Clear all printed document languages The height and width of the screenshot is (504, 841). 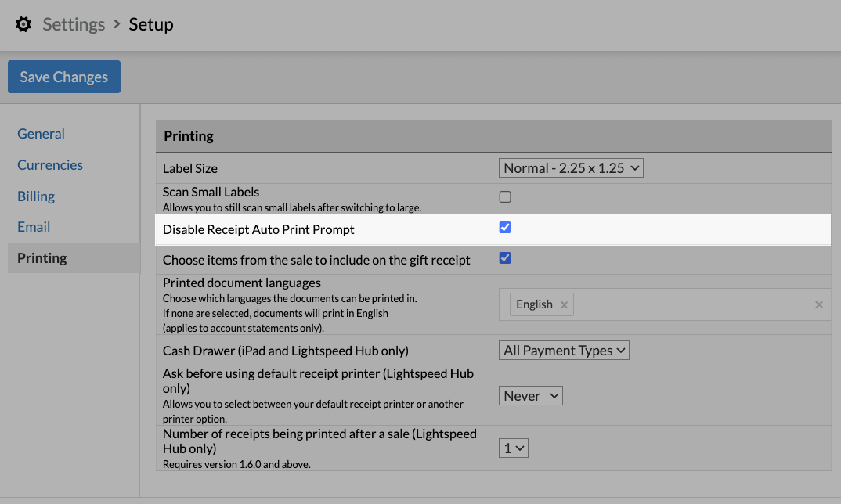click(x=819, y=304)
